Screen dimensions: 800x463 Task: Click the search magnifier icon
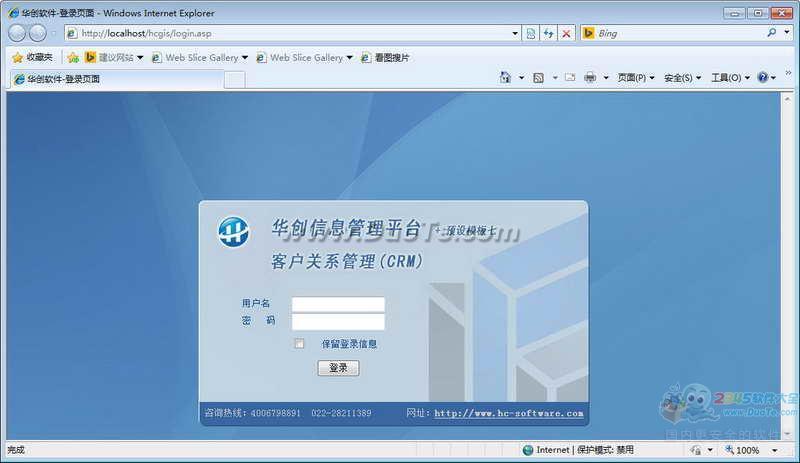coord(771,33)
